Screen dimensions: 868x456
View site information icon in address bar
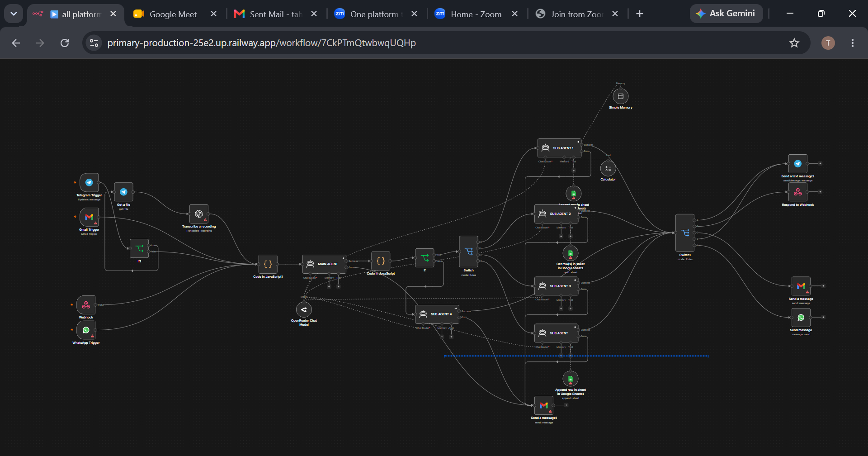point(94,43)
